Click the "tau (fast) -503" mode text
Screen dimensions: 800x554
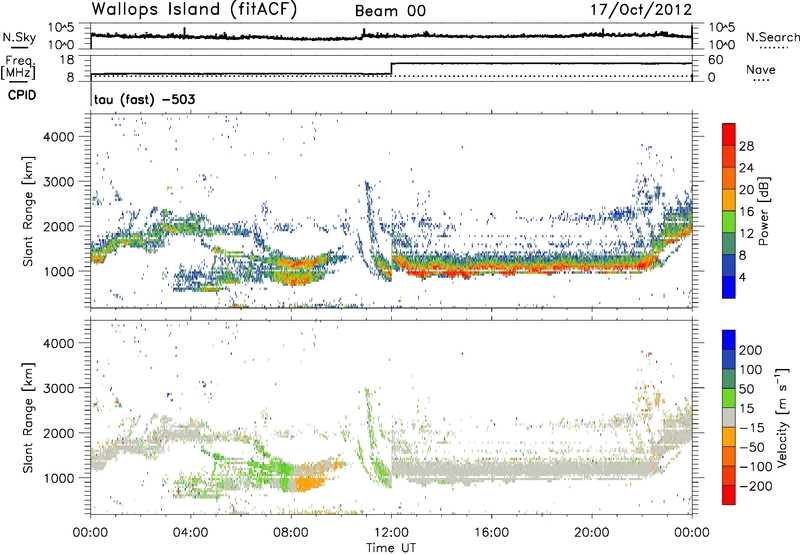(144, 99)
